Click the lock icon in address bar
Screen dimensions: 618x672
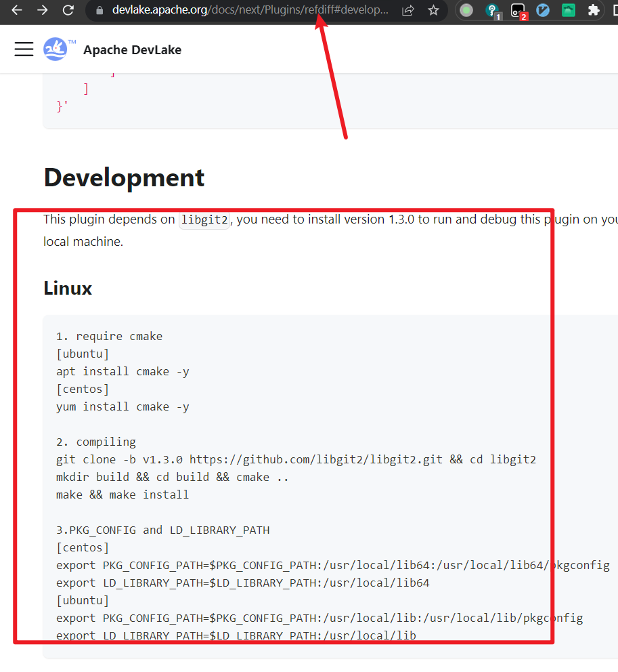(100, 10)
